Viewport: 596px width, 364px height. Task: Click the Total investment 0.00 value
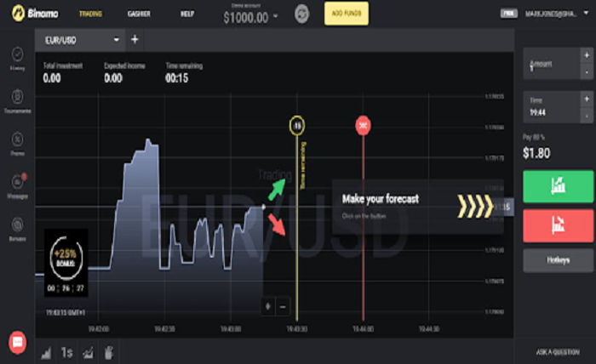(x=52, y=78)
